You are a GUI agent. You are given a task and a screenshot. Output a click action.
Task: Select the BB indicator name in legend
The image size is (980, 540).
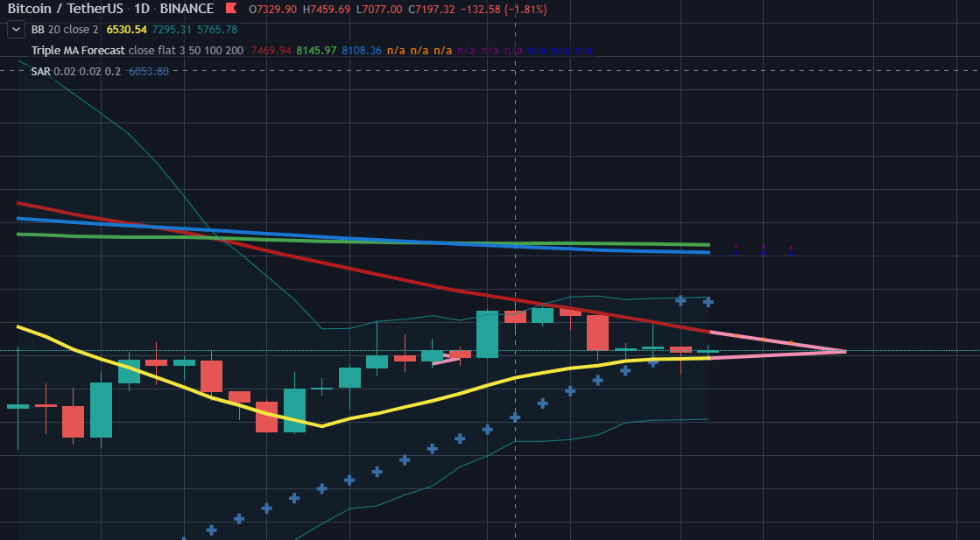coord(38,30)
